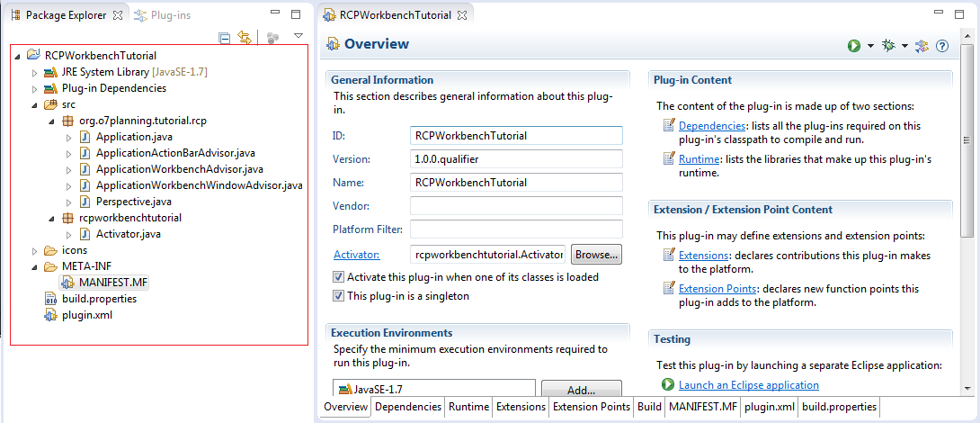Click into the ID text field
Image resolution: width=980 pixels, height=423 pixels.
coord(516,136)
